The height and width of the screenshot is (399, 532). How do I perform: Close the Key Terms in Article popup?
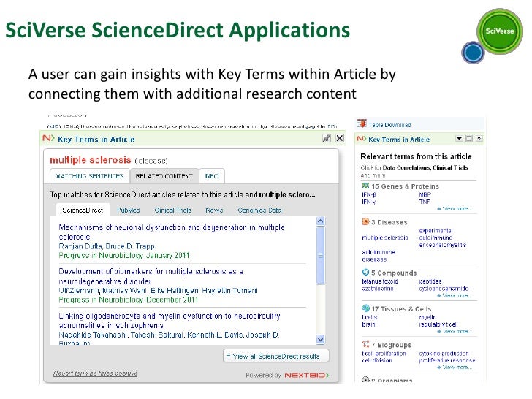coord(340,138)
